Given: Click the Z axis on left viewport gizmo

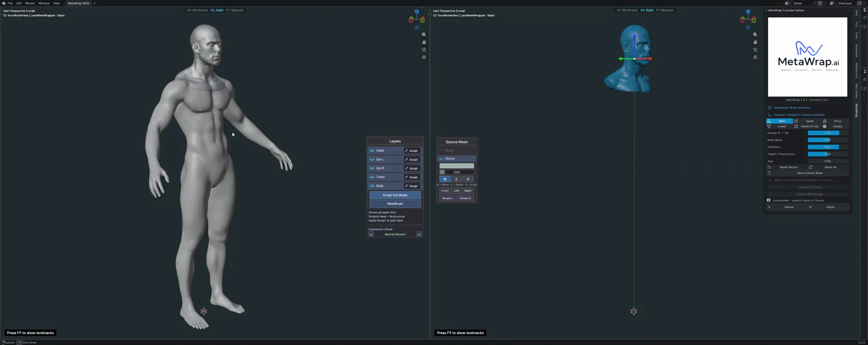Looking at the screenshot, I should [417, 12].
